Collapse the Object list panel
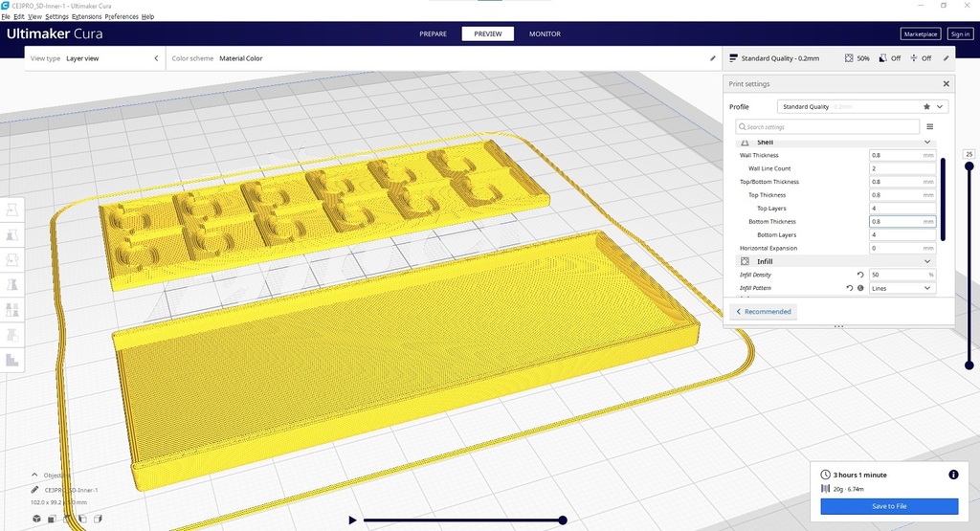Viewport: 980px width, 531px height. pyautogui.click(x=35, y=475)
